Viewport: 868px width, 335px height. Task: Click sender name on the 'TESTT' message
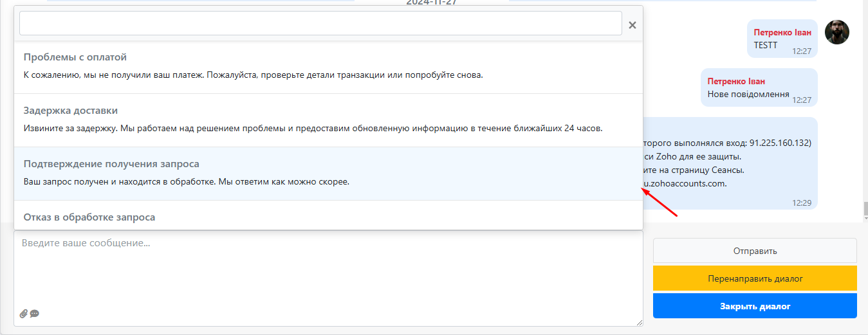(x=782, y=32)
